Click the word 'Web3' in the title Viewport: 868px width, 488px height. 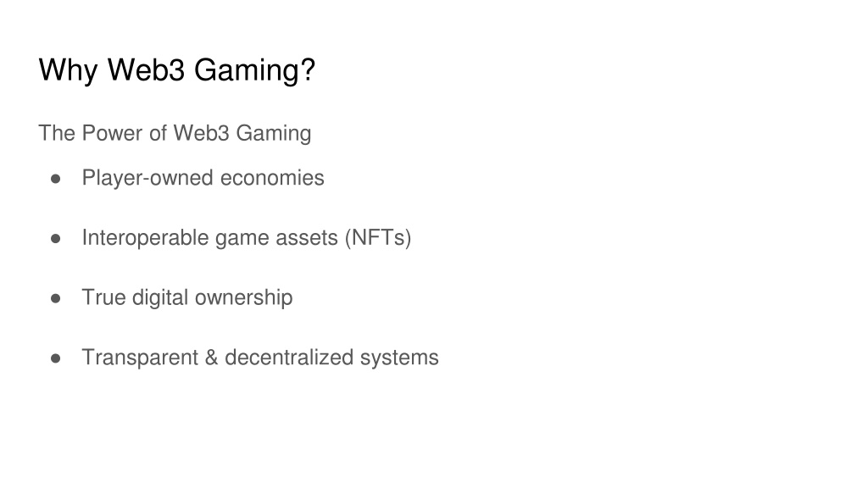(146, 70)
